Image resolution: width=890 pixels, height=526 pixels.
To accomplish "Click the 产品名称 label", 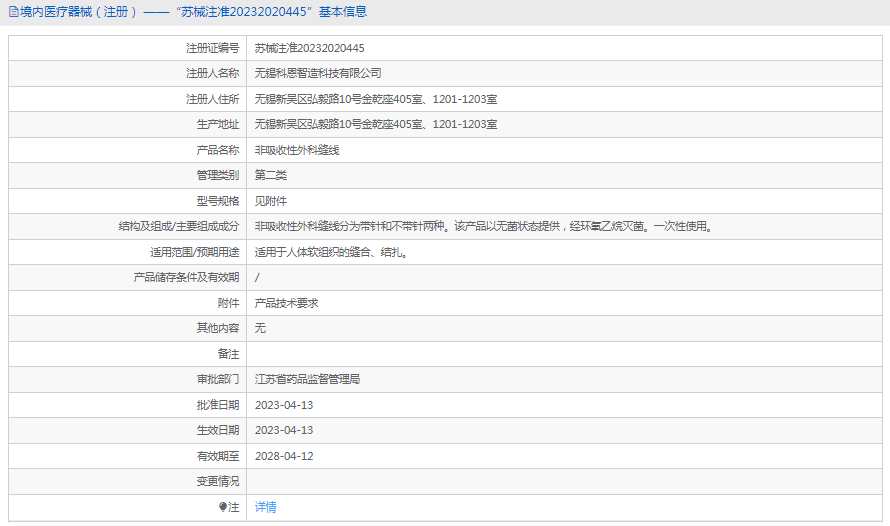I will click(218, 150).
